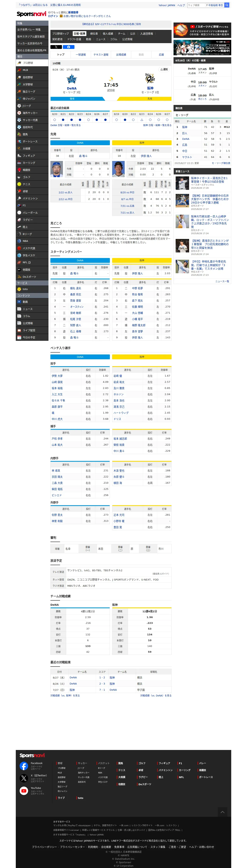The image size is (247, 868).
Task: Select the 個人成績 navigation item
Action: click(108, 34)
